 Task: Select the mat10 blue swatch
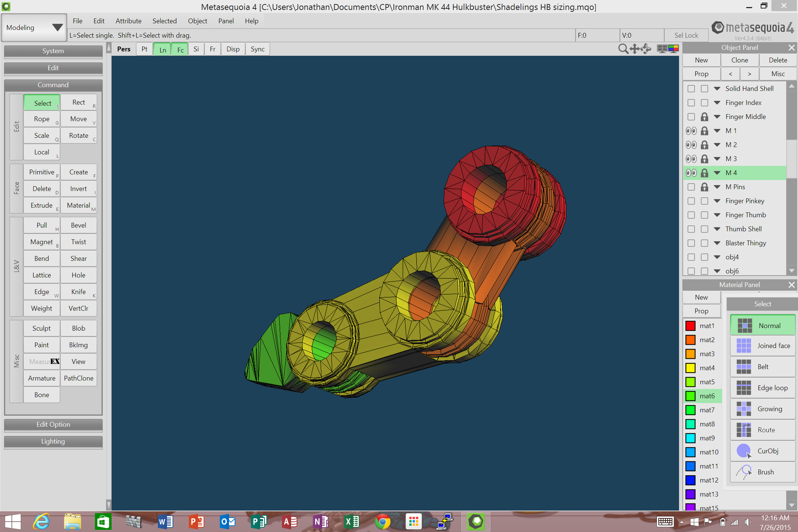coord(691,452)
